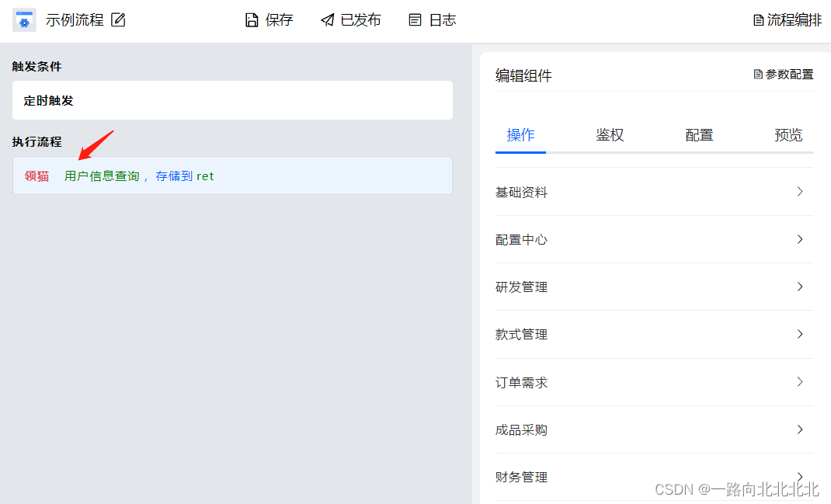The height and width of the screenshot is (504, 831).
Task: Save the workflow via 保存
Action: click(x=269, y=20)
